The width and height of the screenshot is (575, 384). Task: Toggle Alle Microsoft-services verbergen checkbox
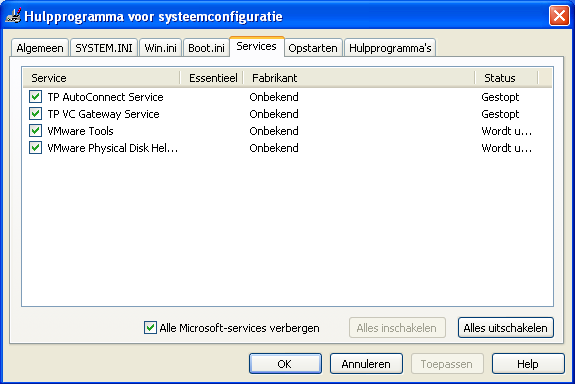tap(150, 328)
